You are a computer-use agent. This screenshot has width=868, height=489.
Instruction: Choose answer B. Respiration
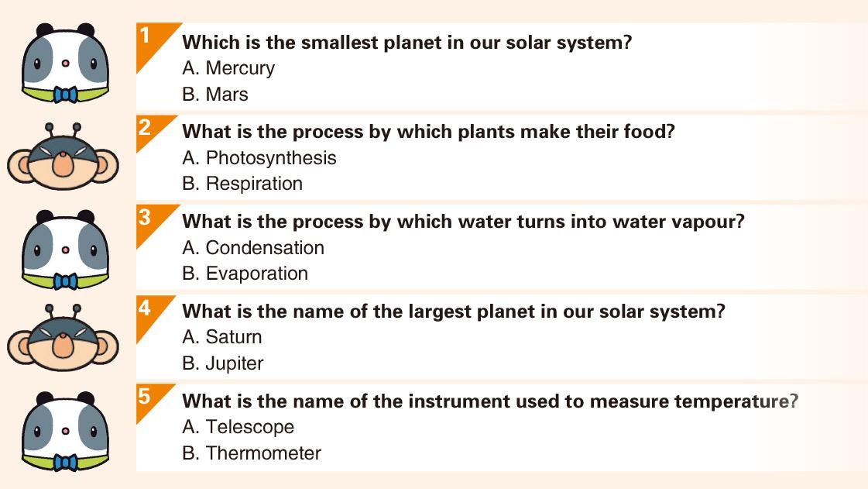242,184
